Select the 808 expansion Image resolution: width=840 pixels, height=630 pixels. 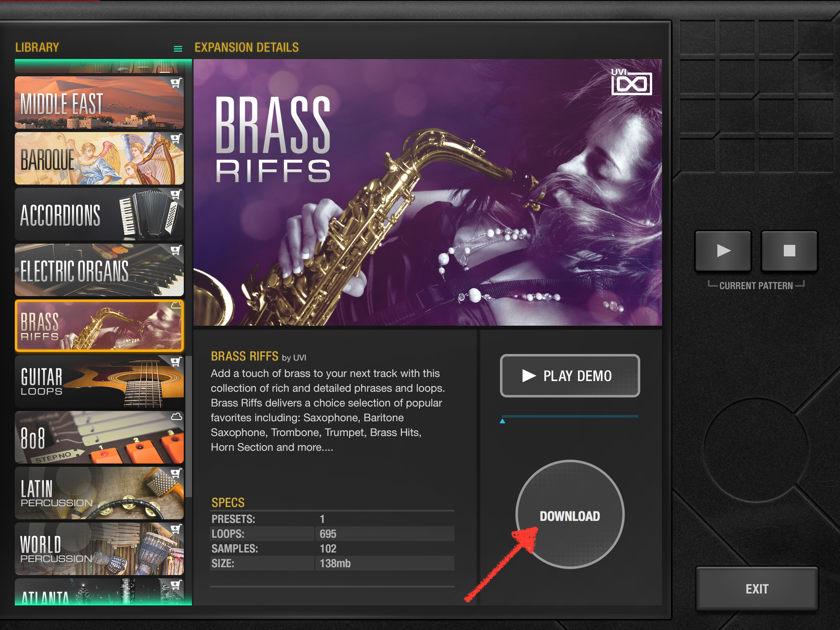point(99,437)
